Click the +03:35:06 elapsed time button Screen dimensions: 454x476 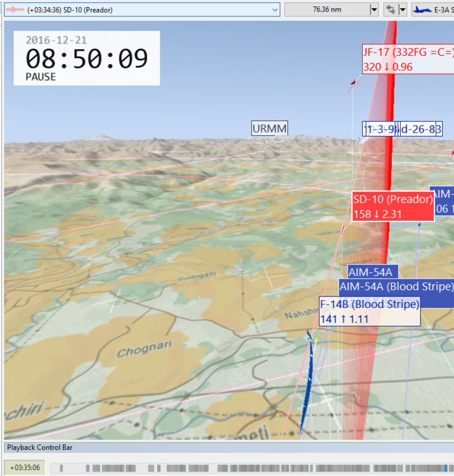point(25,468)
